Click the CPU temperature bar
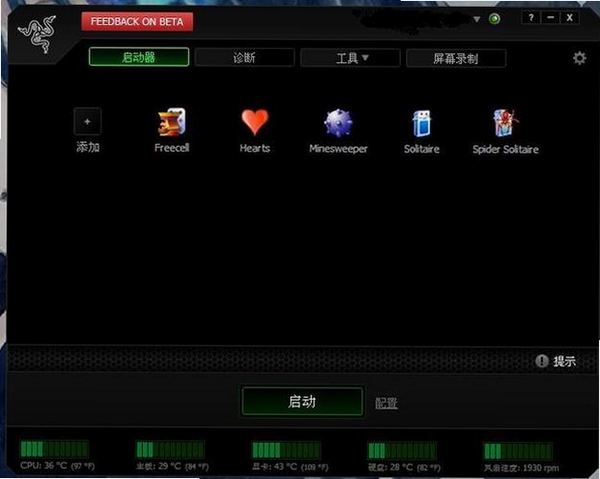 click(x=54, y=449)
